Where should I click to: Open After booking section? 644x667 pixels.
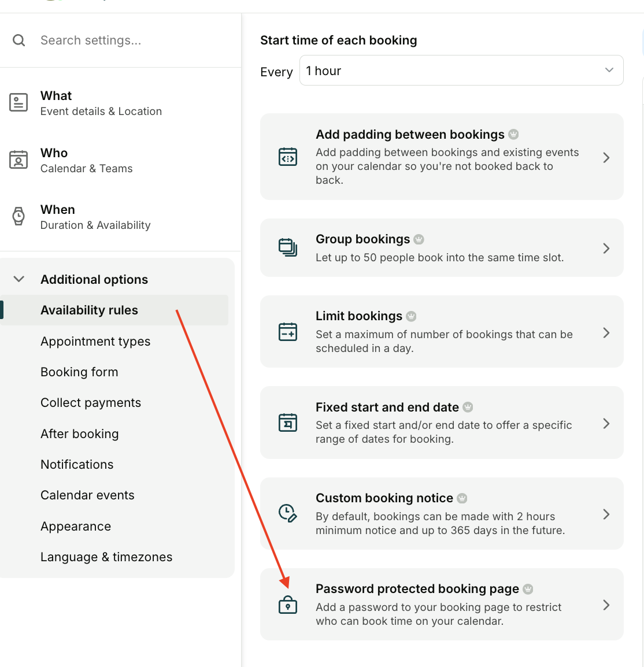[80, 433]
